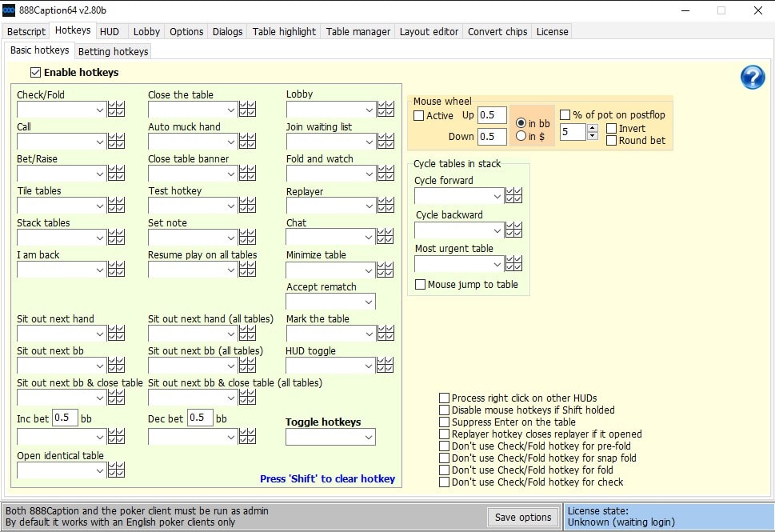Open the Sit out next bb dropdown
This screenshot has width=775, height=532.
(62, 366)
